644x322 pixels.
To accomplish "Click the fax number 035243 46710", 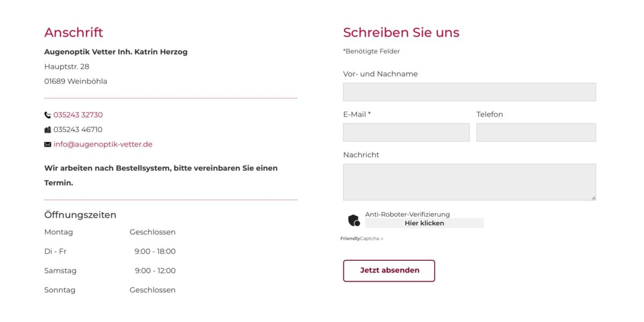I will [78, 129].
